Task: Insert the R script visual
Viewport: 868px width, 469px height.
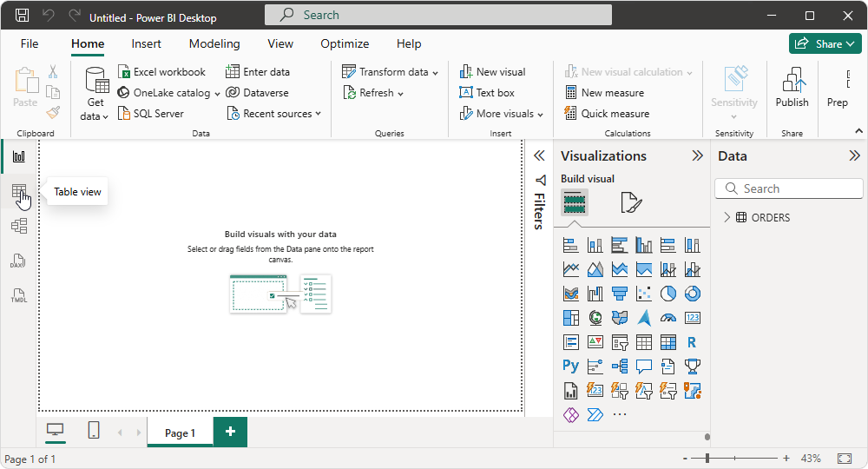Action: 692,342
